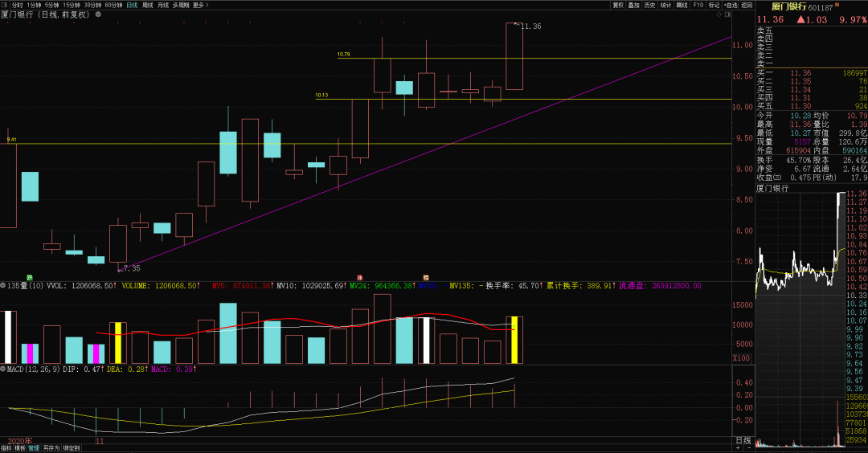This screenshot has height=453, width=868.
Task: Click the 返回 back button
Action: (747, 5)
